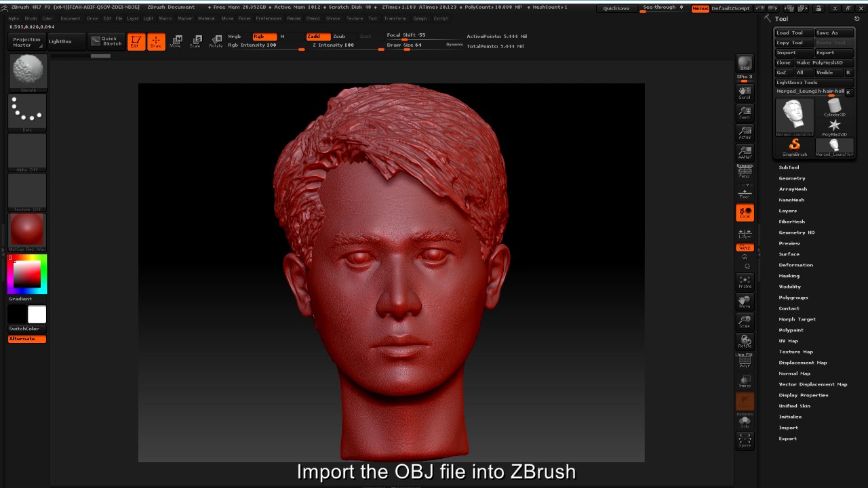
Task: Toggle Local transformations button
Action: point(745,213)
